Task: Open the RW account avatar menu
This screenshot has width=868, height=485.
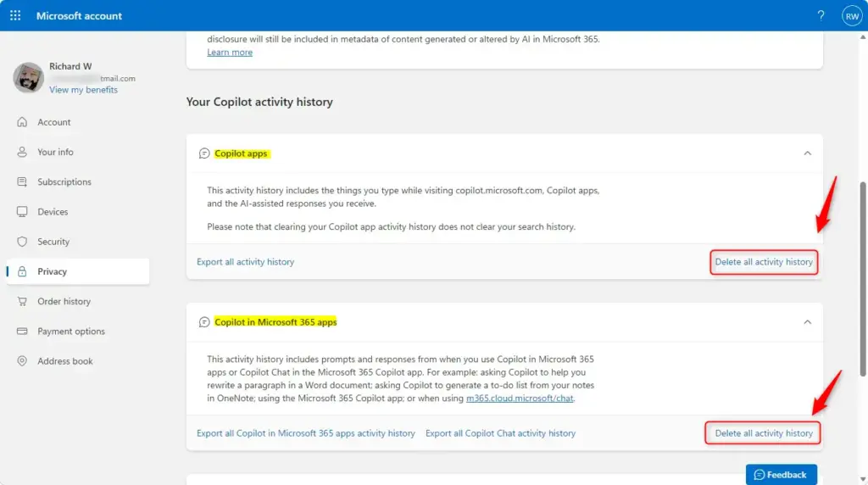Action: tap(852, 16)
